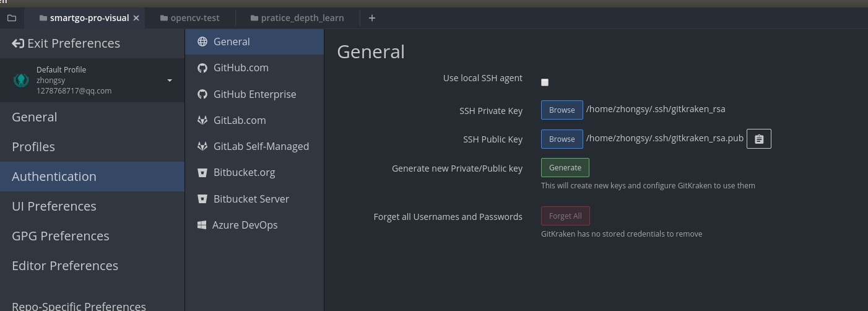This screenshot has height=311, width=868.
Task: Click the GitKraken profile avatar icon
Action: pyautogui.click(x=21, y=80)
